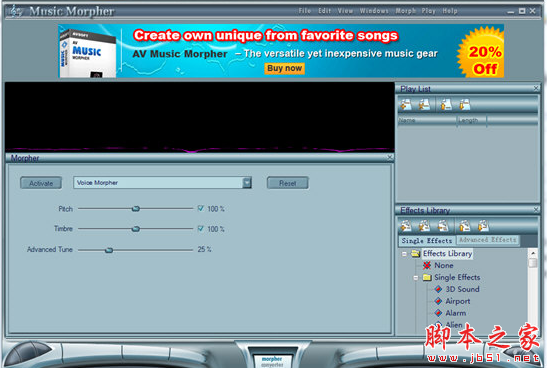Select None in the effects tree

tap(444, 265)
